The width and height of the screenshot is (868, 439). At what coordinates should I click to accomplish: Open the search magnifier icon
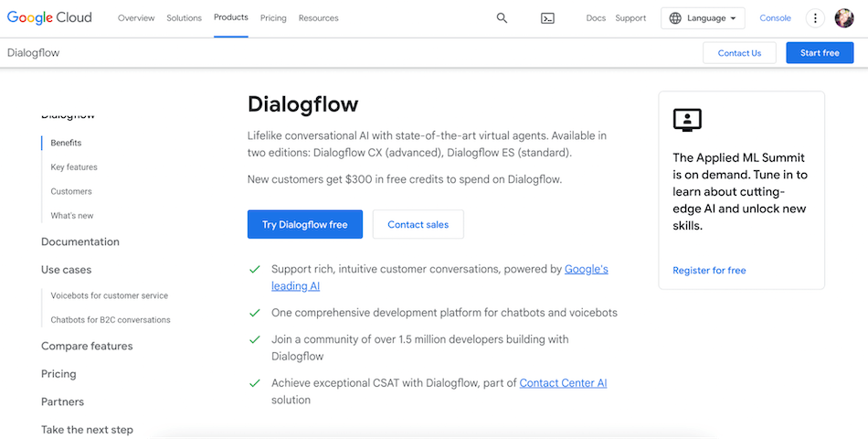click(x=502, y=18)
